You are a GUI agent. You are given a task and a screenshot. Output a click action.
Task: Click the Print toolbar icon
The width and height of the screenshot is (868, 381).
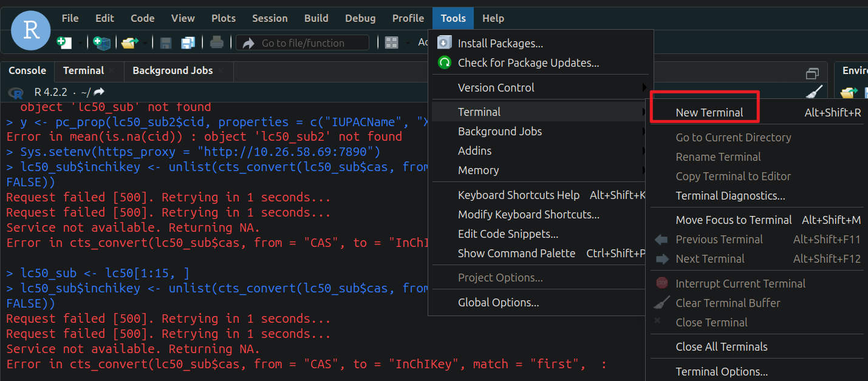pos(216,42)
